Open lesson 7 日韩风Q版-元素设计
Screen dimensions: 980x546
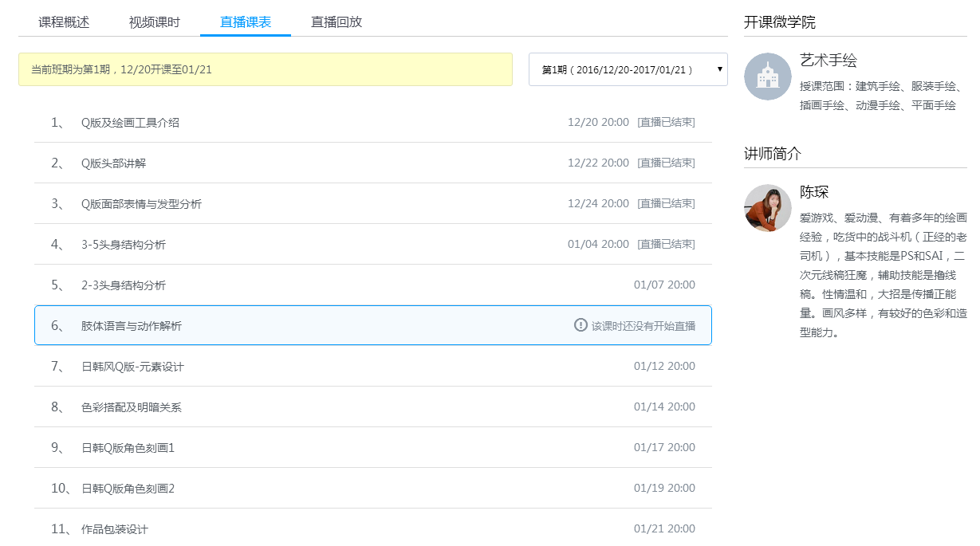coord(132,367)
